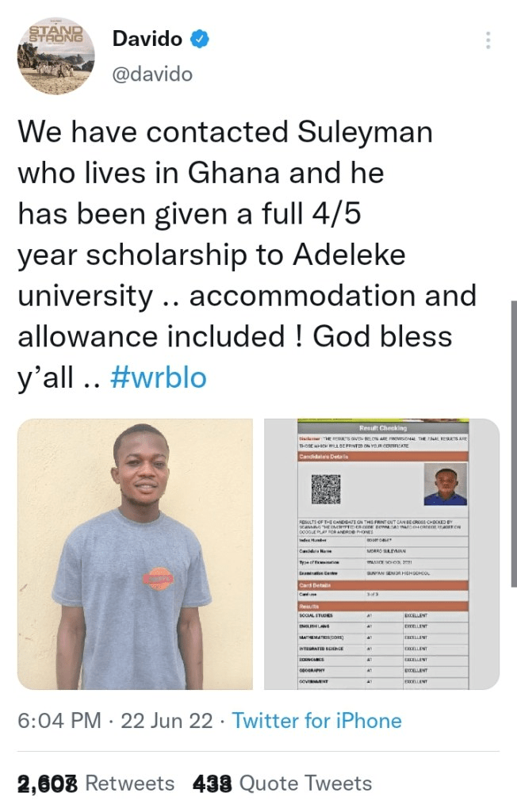Click the Twitter for iPhone source link
The image size is (517, 812).
click(317, 721)
